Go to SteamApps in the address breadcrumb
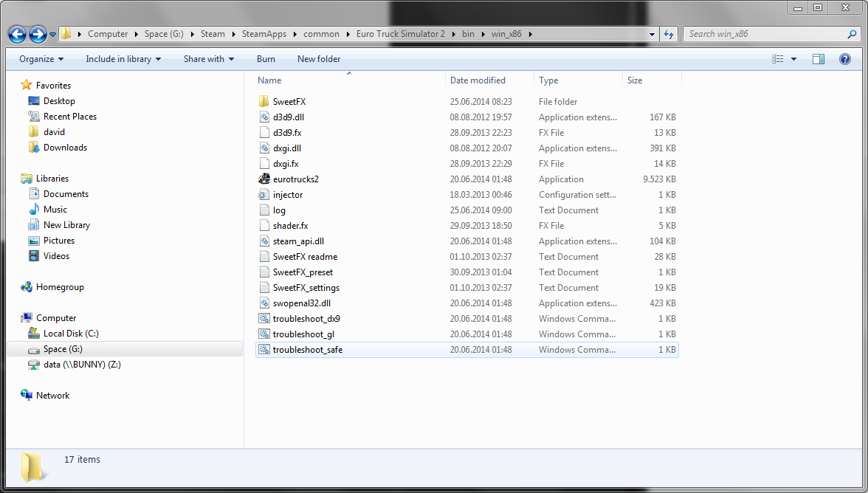Image resolution: width=868 pixels, height=493 pixels. (x=264, y=34)
